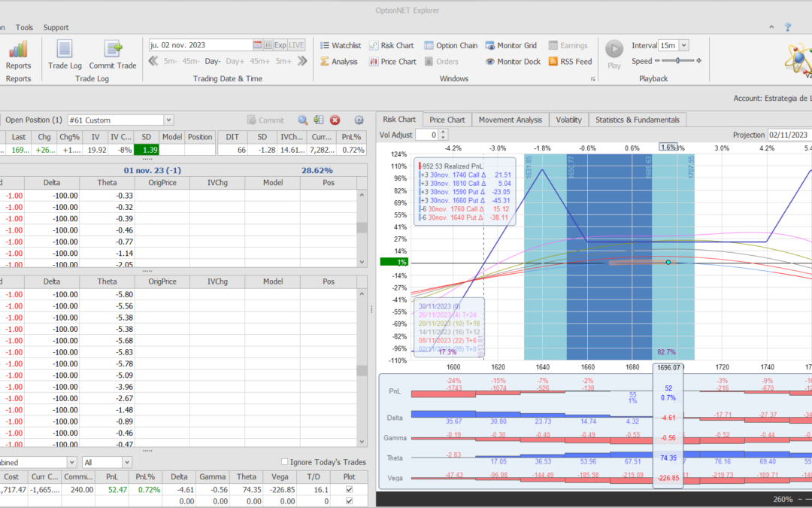
Task: Open the RSS Feed window
Action: 569,62
